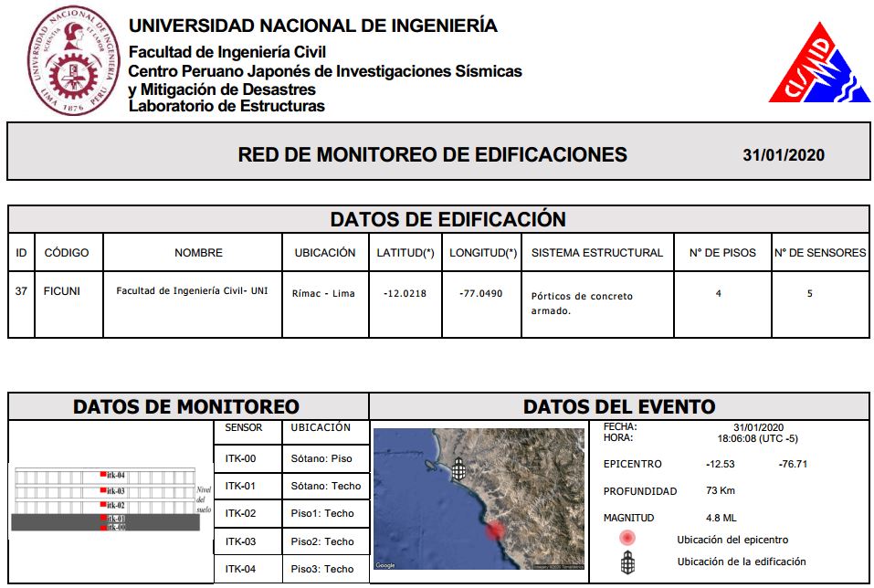Click the Google logo on the map

(385, 565)
